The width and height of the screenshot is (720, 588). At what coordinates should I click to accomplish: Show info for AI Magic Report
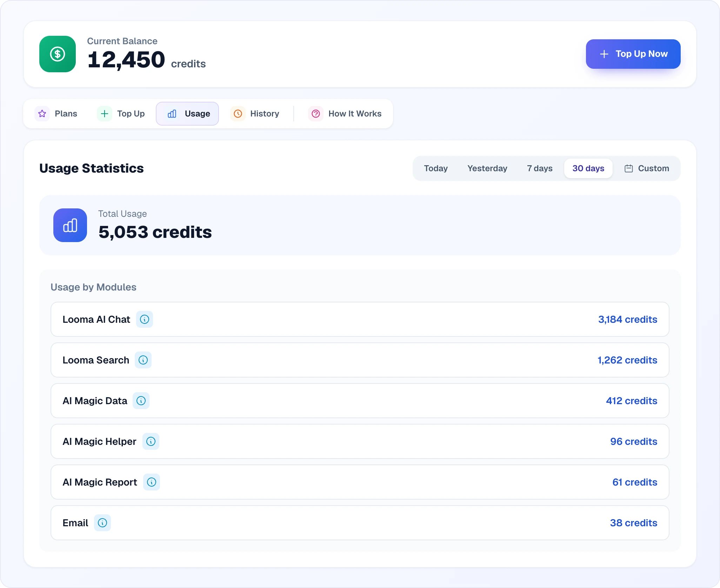pos(152,482)
